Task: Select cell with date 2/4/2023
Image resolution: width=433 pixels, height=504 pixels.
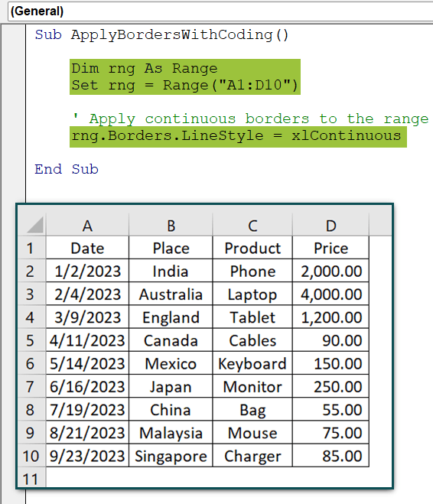Action: [87, 294]
